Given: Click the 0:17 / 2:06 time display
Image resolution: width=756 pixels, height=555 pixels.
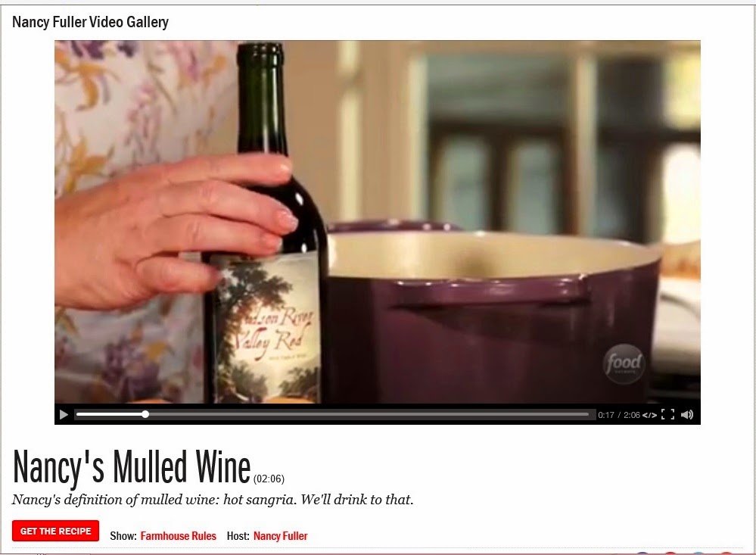Looking at the screenshot, I should coord(618,415).
